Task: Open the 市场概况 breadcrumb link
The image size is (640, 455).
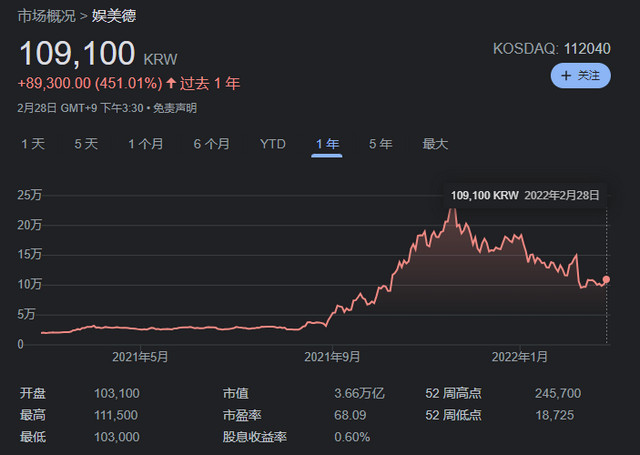Action: pos(48,16)
